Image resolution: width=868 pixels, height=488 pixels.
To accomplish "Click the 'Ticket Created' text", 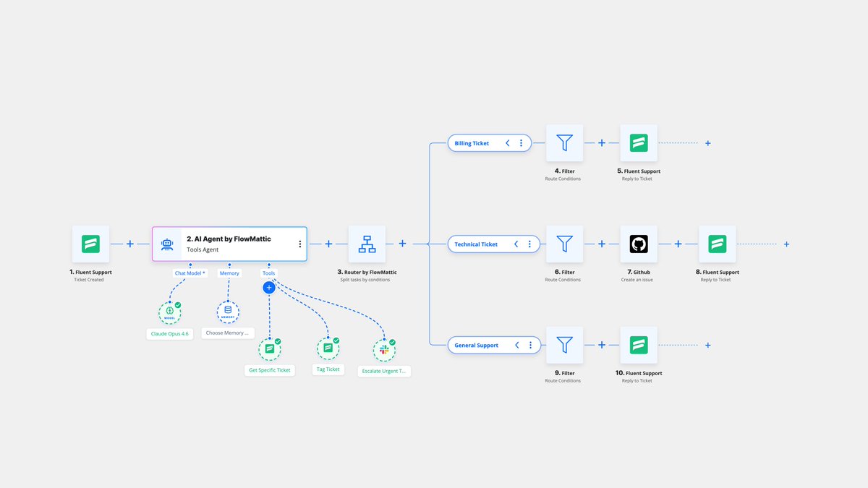I will click(89, 280).
